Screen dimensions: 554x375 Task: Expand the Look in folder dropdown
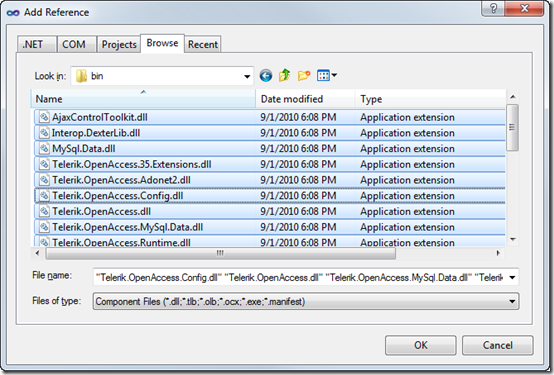[247, 76]
